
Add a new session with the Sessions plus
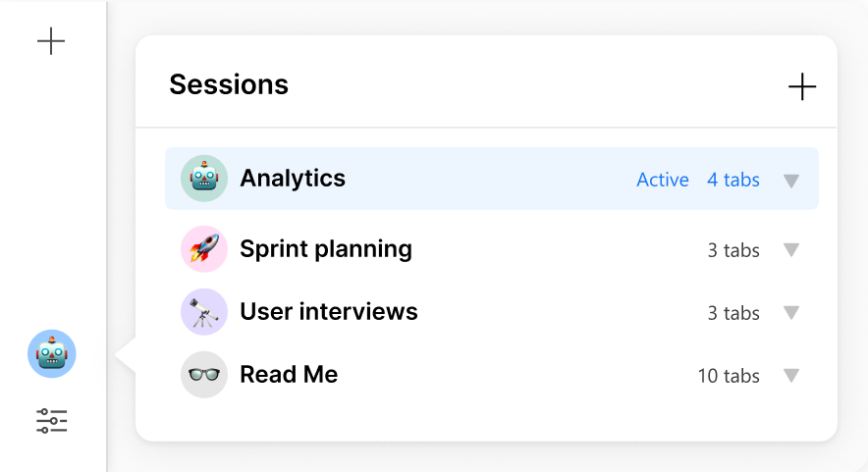click(x=802, y=86)
